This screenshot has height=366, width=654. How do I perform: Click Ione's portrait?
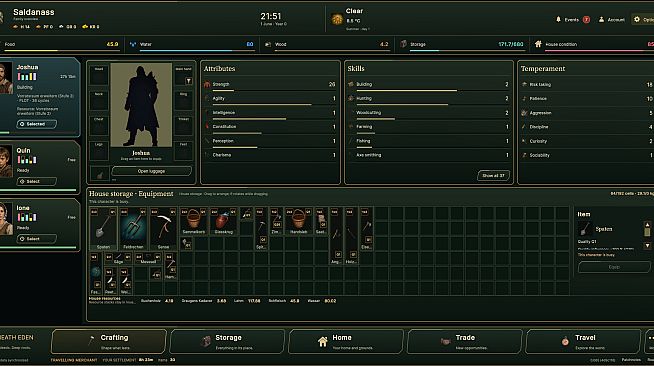click(5, 219)
